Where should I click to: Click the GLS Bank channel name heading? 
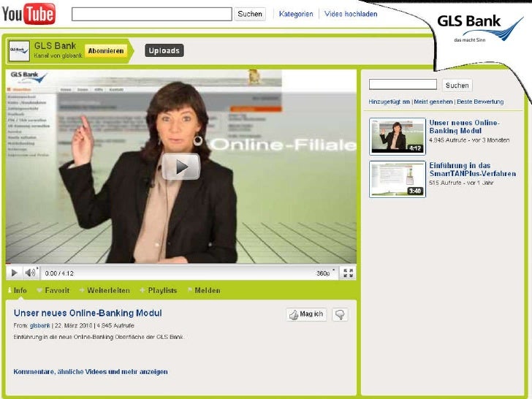(55, 46)
